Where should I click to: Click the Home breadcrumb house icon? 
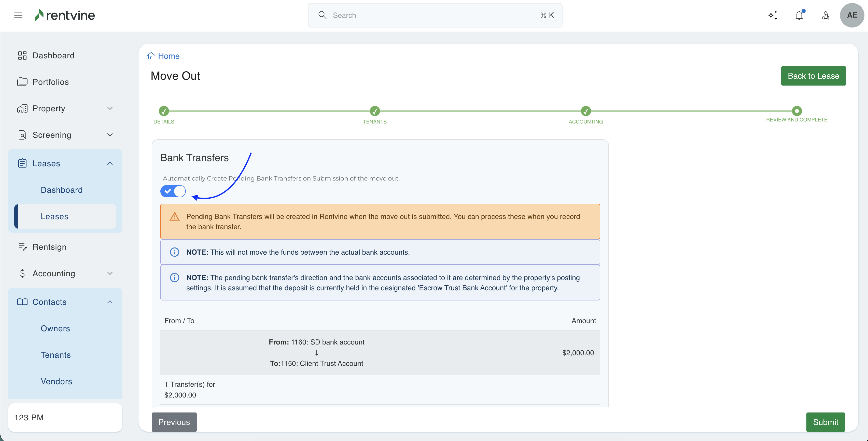pyautogui.click(x=151, y=56)
